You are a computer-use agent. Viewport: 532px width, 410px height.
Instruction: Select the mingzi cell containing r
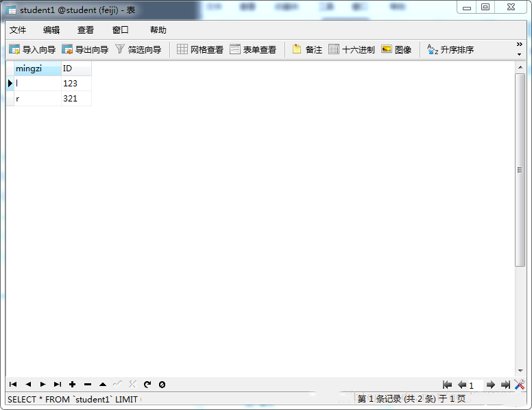tap(37, 99)
